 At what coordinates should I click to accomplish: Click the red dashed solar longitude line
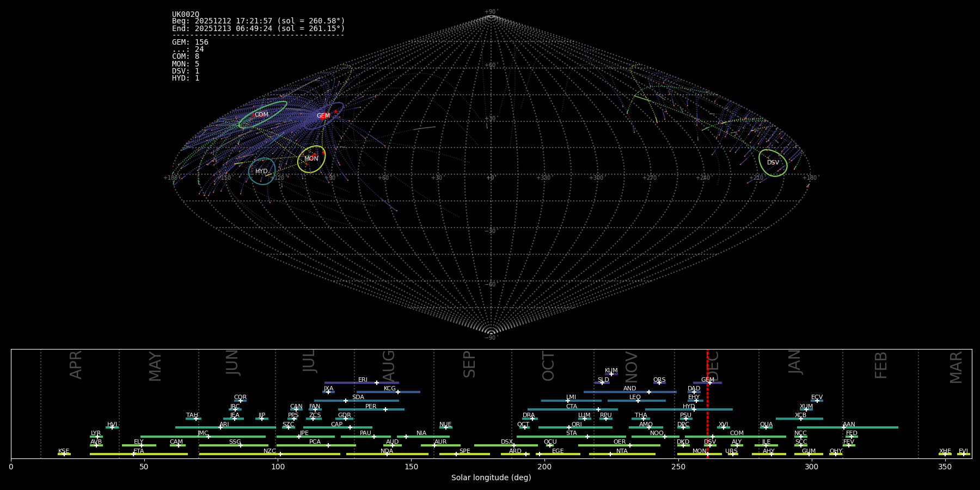[x=707, y=414]
